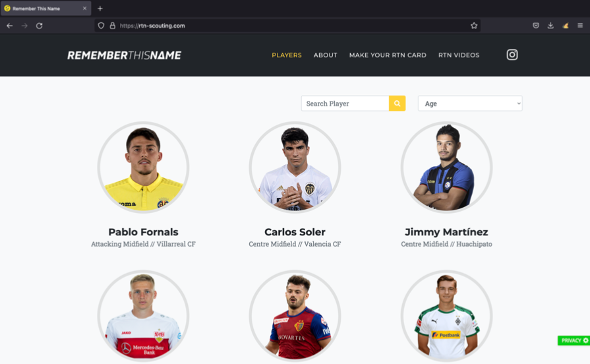Visit RTN VIDEOS section

tap(459, 55)
